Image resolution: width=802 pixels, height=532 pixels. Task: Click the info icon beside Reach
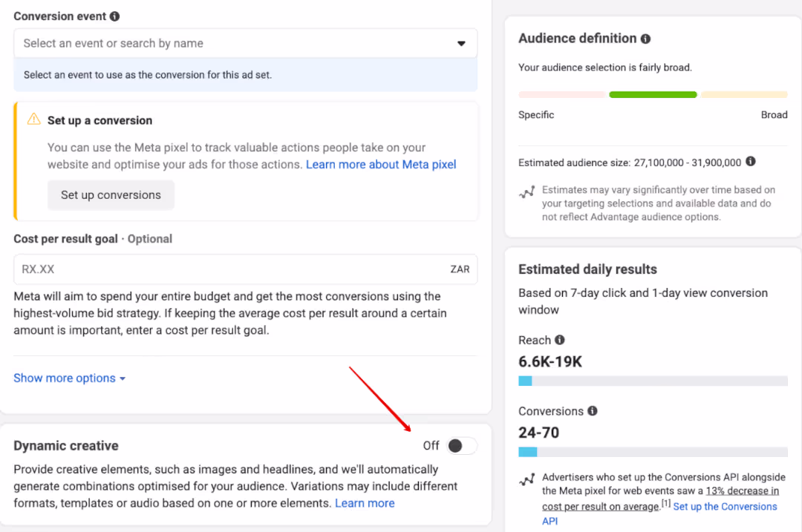(560, 340)
